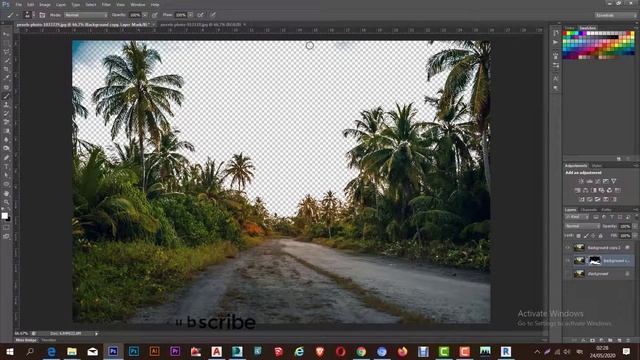Open the Windows Start button
The width and height of the screenshot is (640, 360).
[x=10, y=351]
